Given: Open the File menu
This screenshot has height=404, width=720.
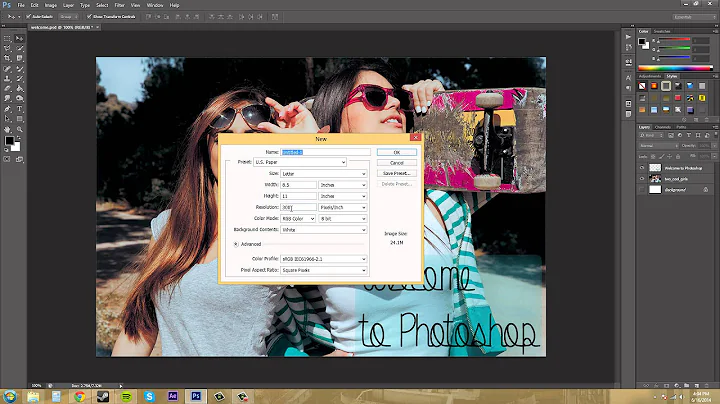Looking at the screenshot, I should [x=21, y=5].
